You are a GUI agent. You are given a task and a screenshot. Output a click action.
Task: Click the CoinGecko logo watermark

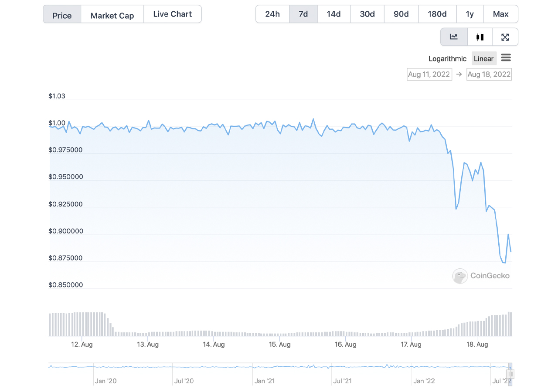click(x=481, y=276)
